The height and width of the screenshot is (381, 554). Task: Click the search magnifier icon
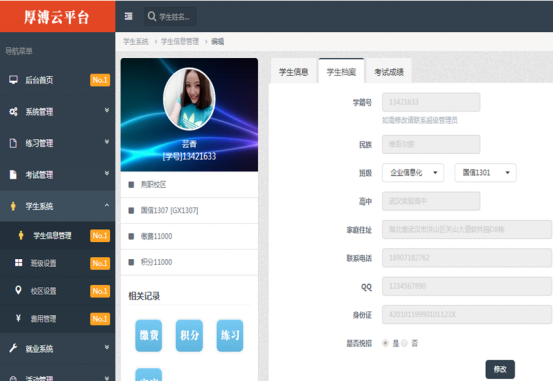point(152,16)
